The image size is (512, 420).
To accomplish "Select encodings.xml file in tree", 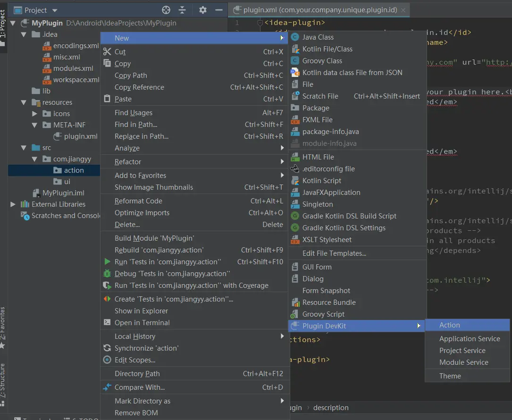I will click(x=76, y=46).
